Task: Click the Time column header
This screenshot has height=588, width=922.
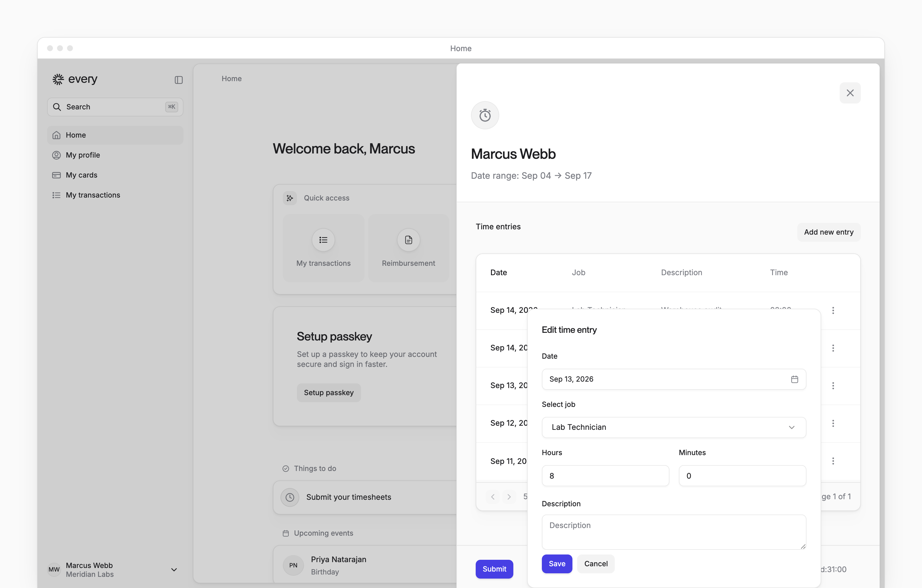Action: [779, 273]
